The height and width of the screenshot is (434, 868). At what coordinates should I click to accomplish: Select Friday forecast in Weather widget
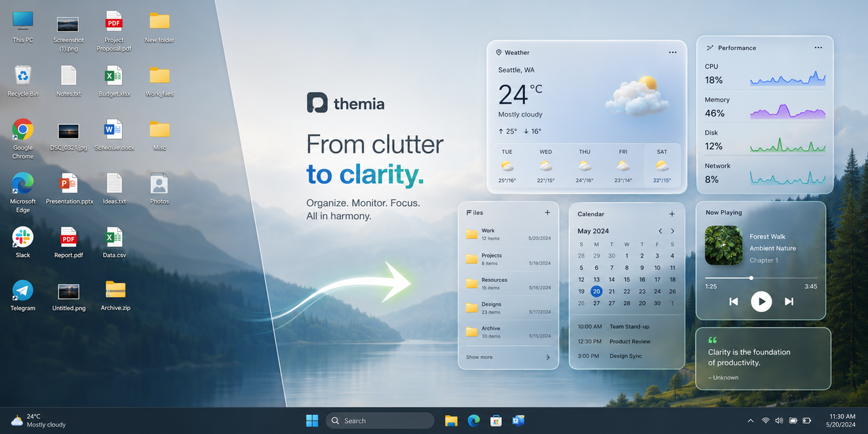coord(623,166)
